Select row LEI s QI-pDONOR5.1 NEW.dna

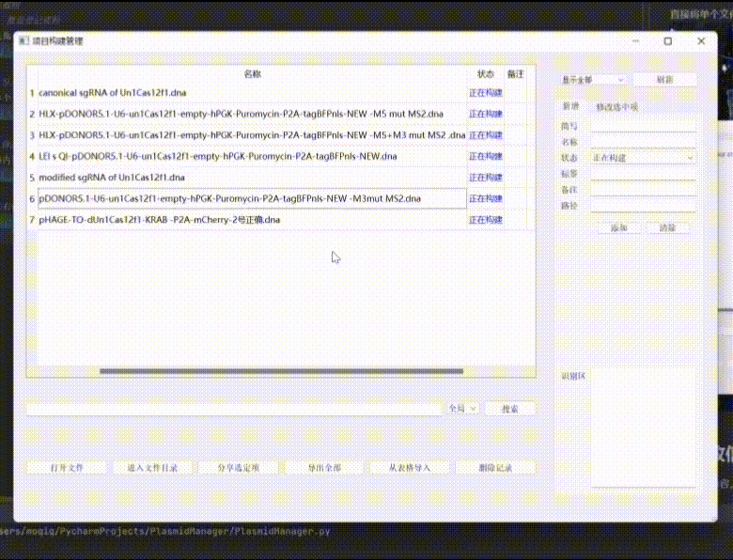point(253,156)
